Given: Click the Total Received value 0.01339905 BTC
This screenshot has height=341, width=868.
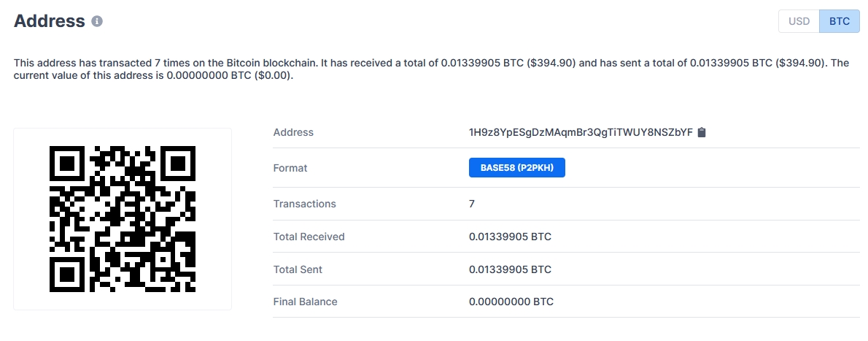Looking at the screenshot, I should [x=510, y=237].
